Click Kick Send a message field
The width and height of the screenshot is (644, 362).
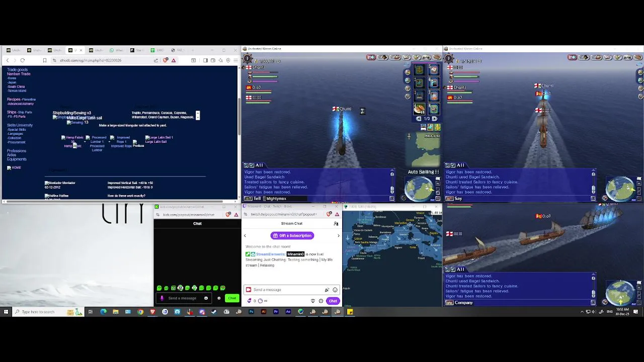184,298
